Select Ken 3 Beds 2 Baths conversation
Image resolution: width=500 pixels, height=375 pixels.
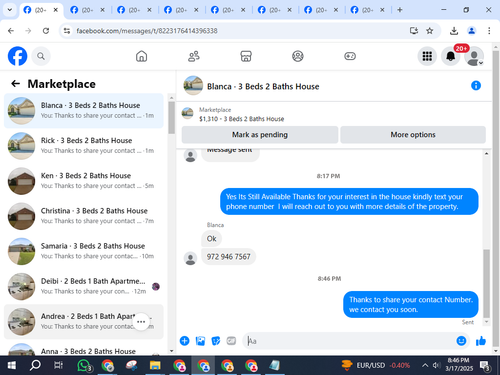click(84, 181)
